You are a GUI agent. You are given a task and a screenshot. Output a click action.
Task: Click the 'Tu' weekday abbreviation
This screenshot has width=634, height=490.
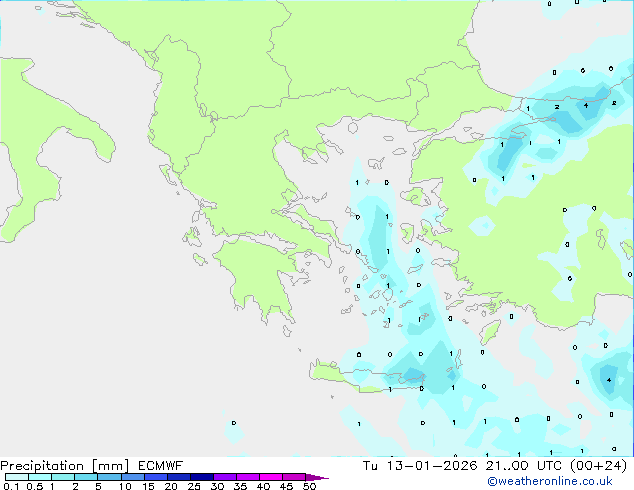370,466
